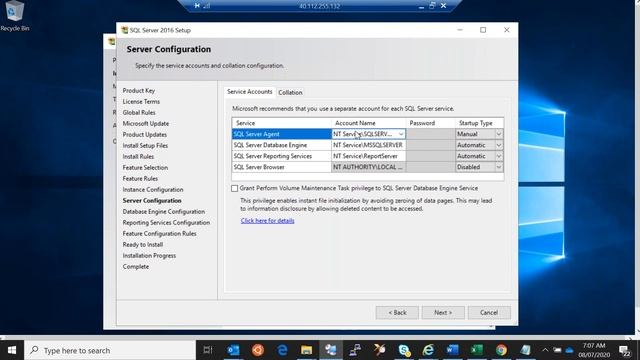This screenshot has width=640, height=360.
Task: Open the OneDrive tray icon
Action: click(x=569, y=350)
